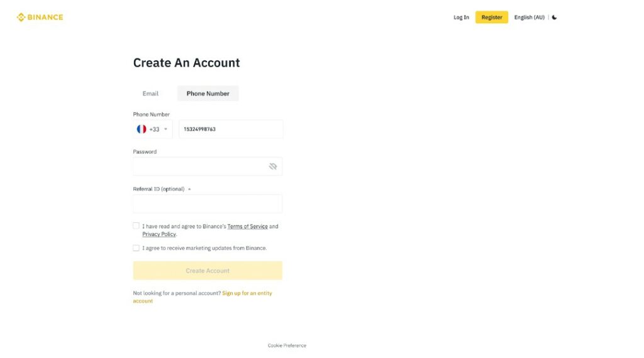Click the Referral ID input field
The width and height of the screenshot is (644, 358).
click(208, 203)
